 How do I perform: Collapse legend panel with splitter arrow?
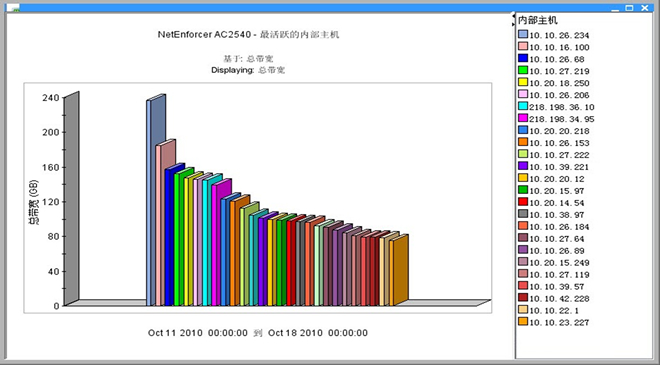514,24
